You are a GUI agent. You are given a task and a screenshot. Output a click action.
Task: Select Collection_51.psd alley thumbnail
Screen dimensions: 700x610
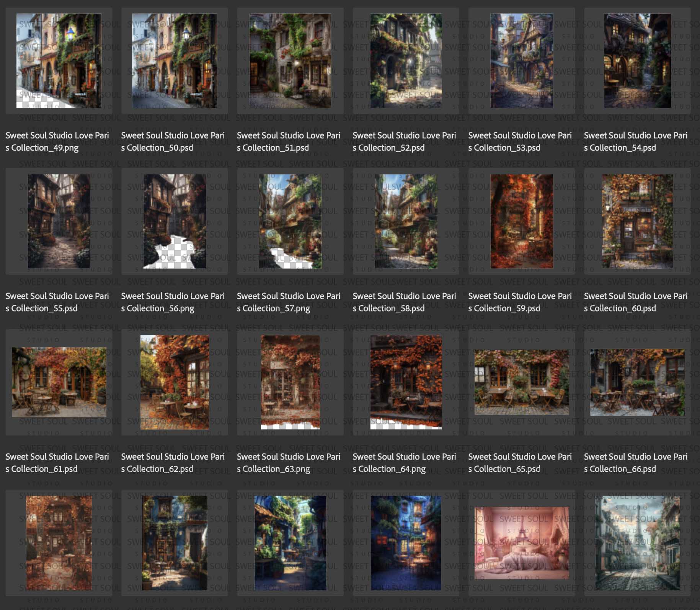click(290, 61)
